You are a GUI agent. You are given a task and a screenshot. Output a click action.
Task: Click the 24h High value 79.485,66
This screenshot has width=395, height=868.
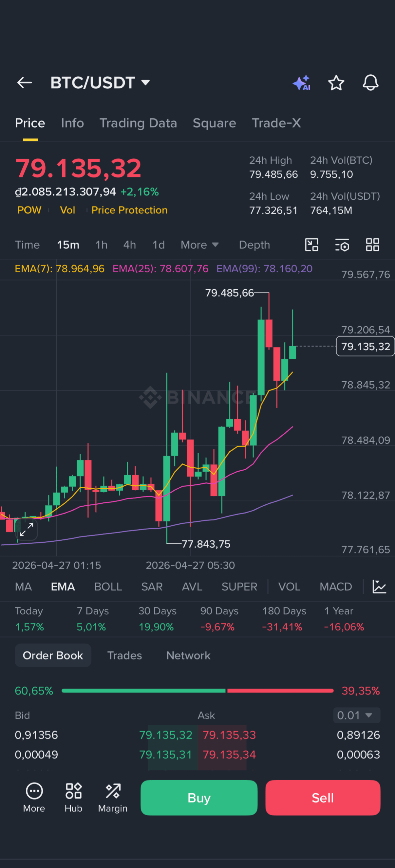pos(273,174)
